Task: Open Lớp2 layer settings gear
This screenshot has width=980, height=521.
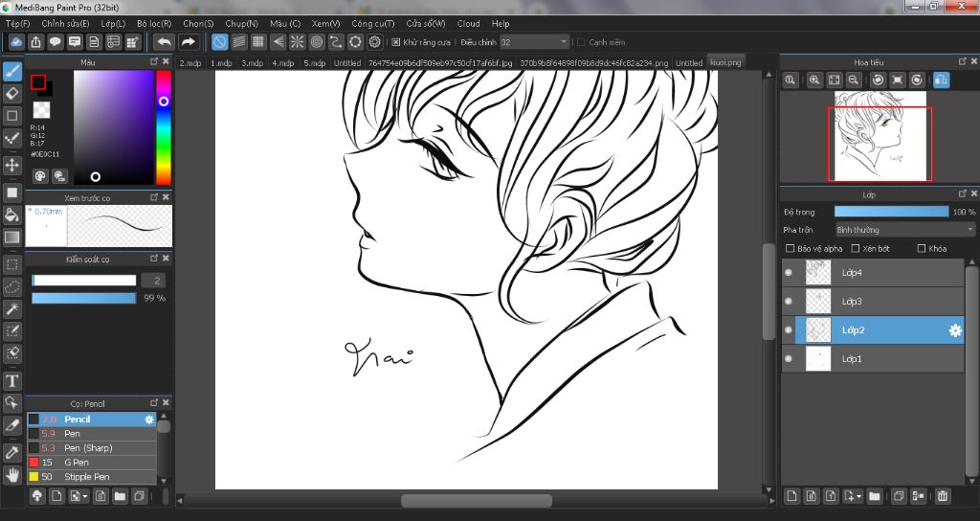Action: [x=955, y=330]
